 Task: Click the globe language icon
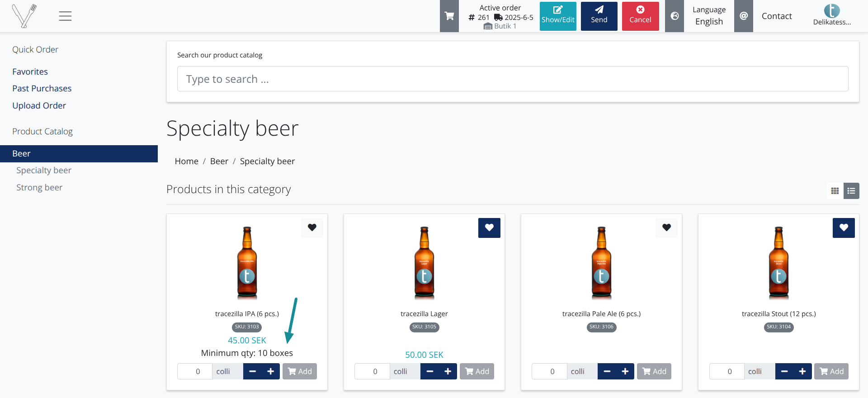pos(675,16)
